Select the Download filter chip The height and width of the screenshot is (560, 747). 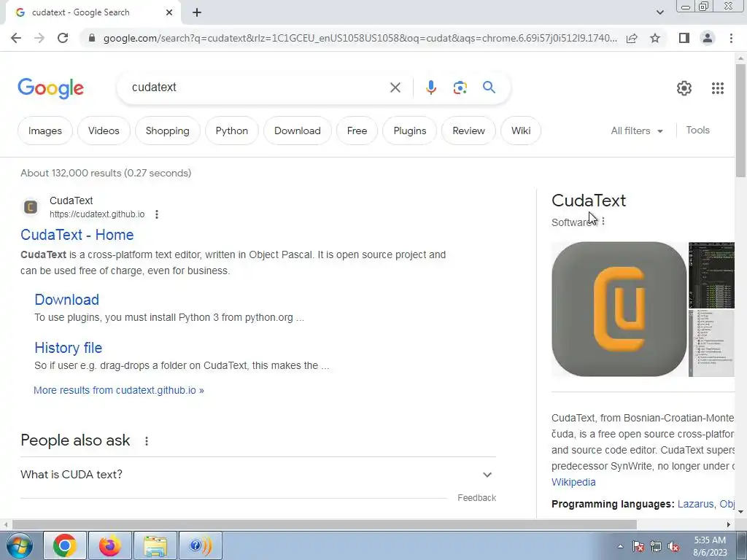(298, 131)
